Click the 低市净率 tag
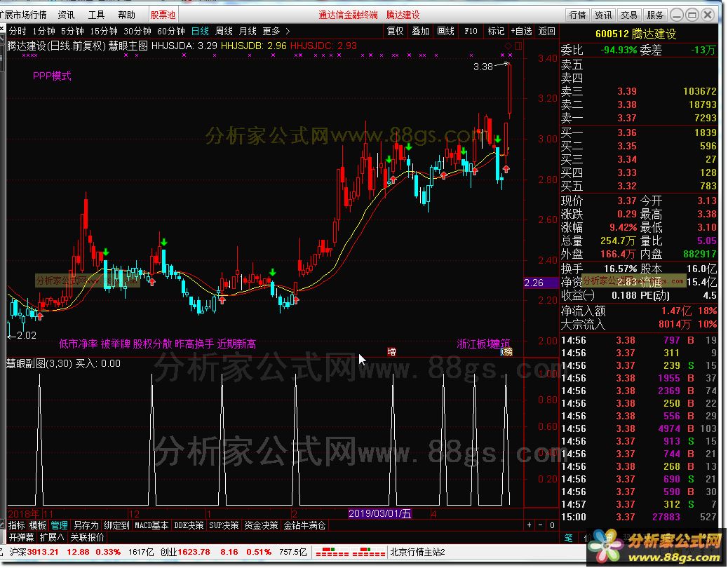This screenshot has width=728, height=568. click(x=79, y=344)
